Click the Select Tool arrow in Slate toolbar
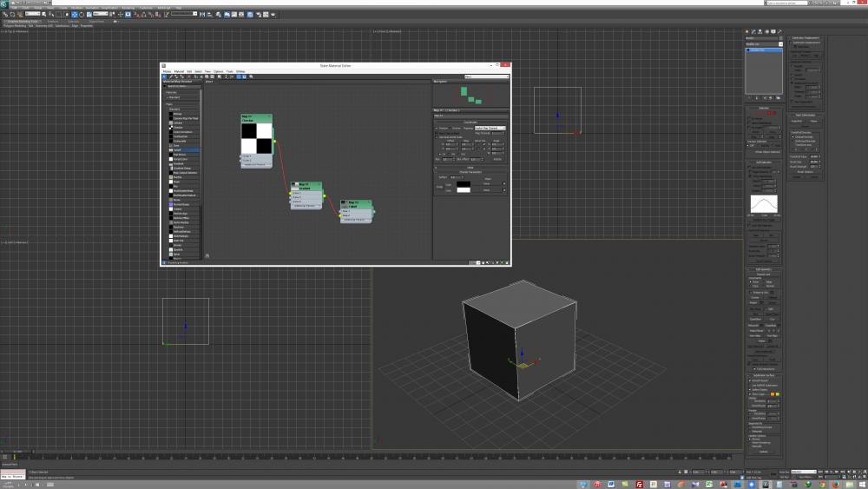The image size is (868, 489). tap(164, 76)
